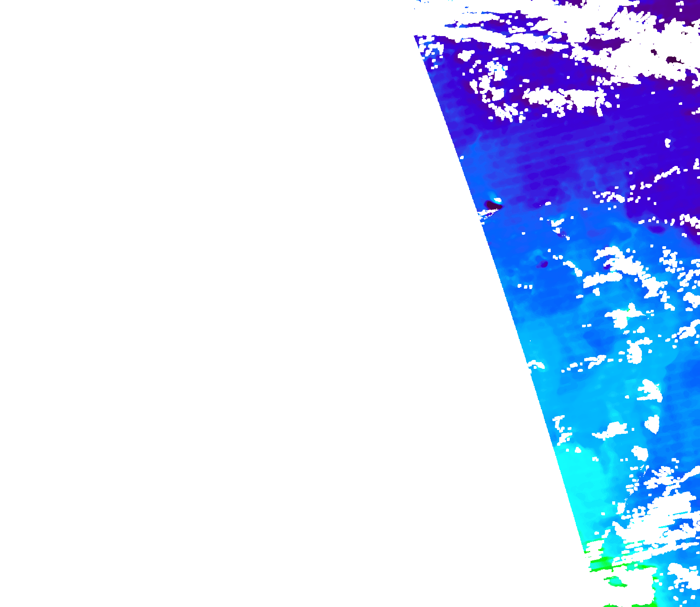
Task: Click the small dark purple spot mid-swath
Action: point(544,264)
